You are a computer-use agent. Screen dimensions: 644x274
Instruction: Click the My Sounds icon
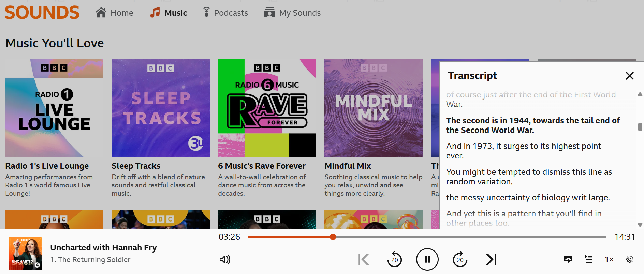point(269,13)
